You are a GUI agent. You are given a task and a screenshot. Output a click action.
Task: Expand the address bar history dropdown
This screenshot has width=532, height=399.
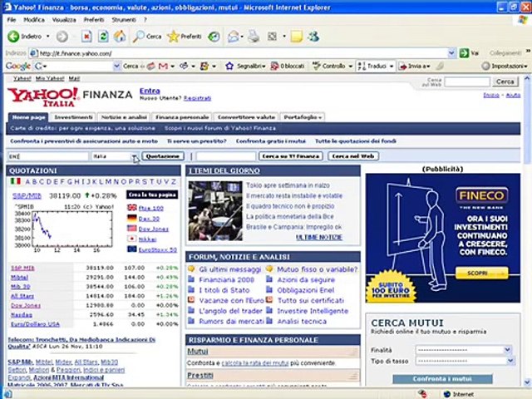[x=451, y=53]
